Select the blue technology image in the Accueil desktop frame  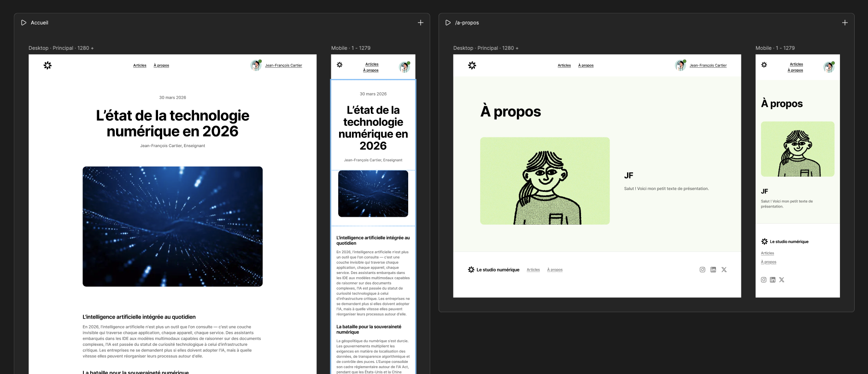coord(172,226)
